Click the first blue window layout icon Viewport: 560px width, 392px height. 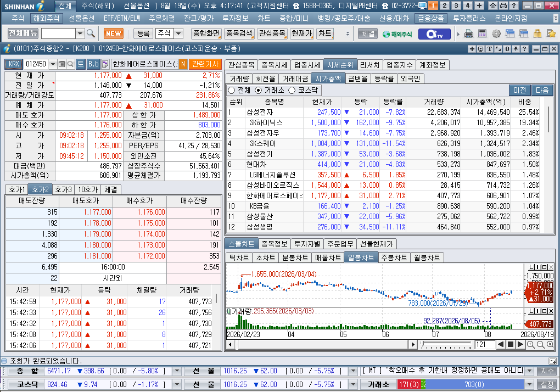click(x=510, y=34)
